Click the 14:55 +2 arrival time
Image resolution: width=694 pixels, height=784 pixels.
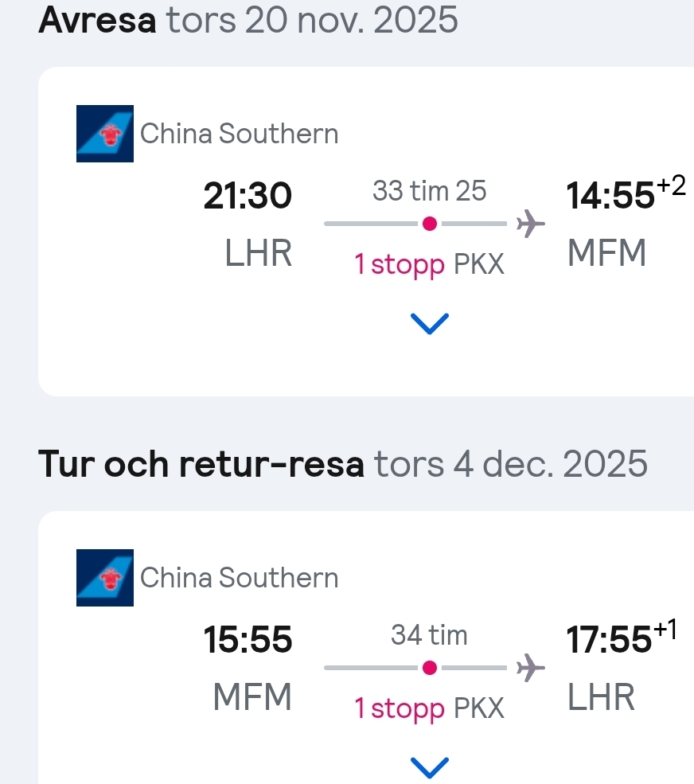point(626,193)
